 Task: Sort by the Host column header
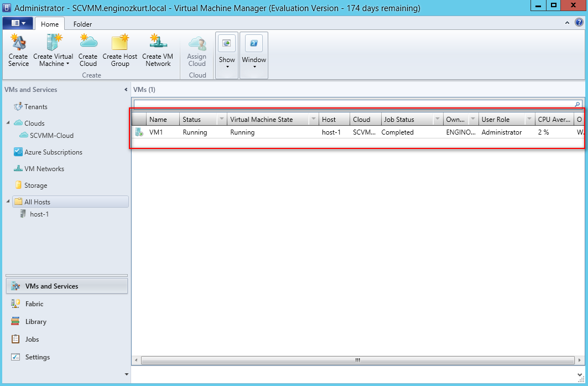coord(334,120)
